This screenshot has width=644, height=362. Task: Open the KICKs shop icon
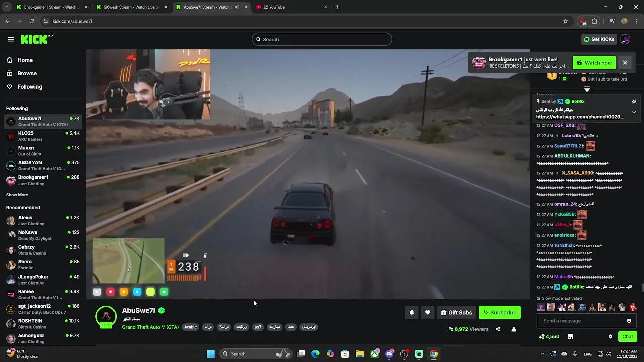(x=570, y=337)
